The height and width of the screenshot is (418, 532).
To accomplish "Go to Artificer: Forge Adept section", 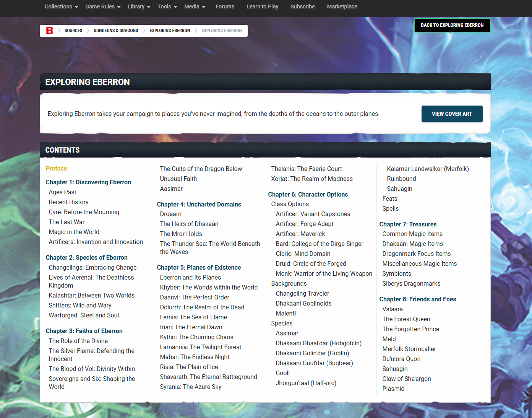I will coord(304,224).
